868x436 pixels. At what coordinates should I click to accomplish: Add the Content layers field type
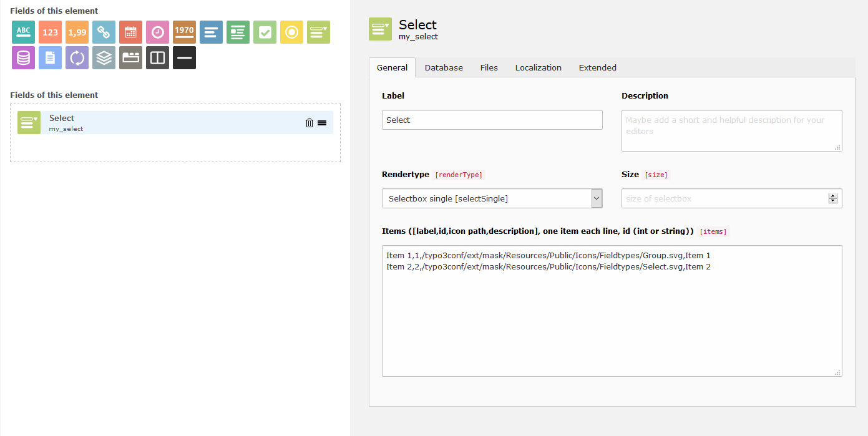(x=104, y=57)
